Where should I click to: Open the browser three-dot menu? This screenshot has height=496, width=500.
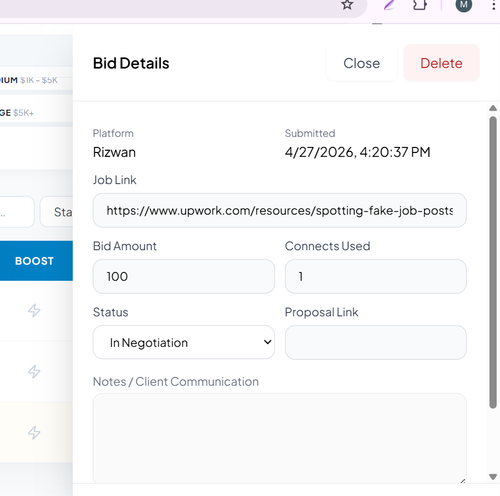[494, 5]
